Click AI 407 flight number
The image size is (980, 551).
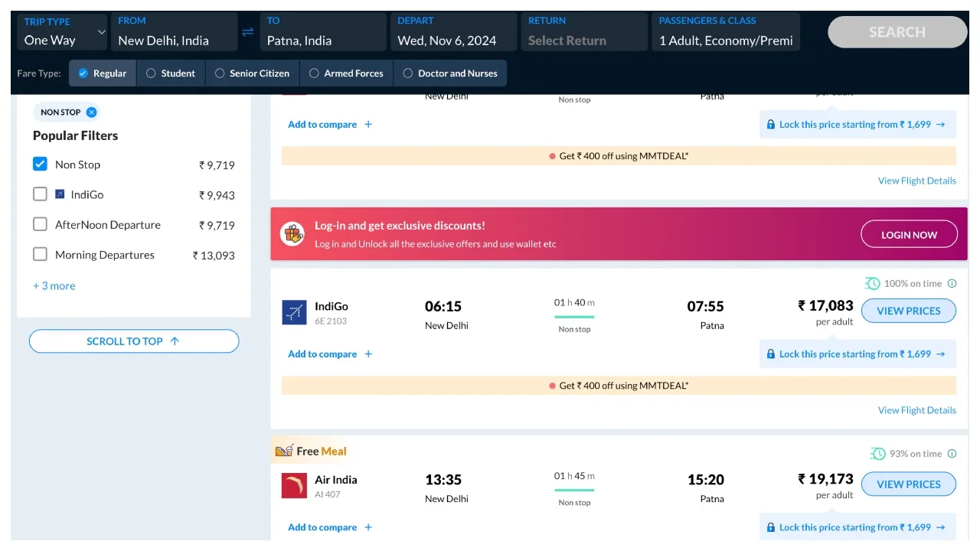tap(328, 494)
